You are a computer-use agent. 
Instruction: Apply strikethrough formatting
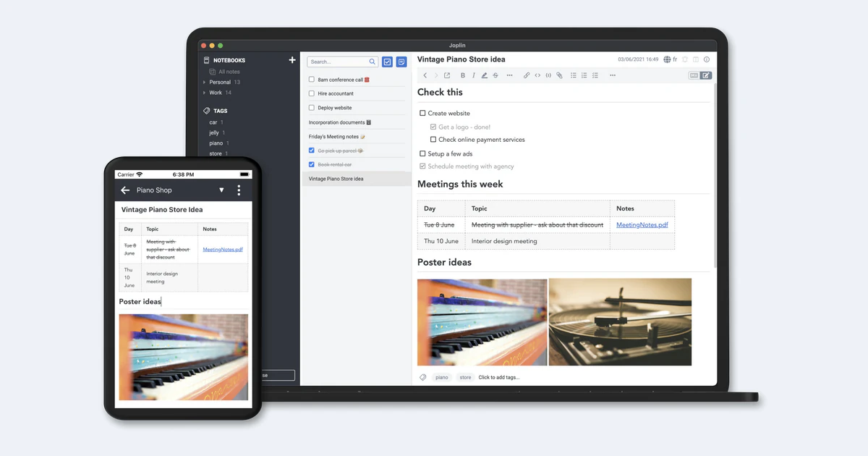click(x=495, y=75)
